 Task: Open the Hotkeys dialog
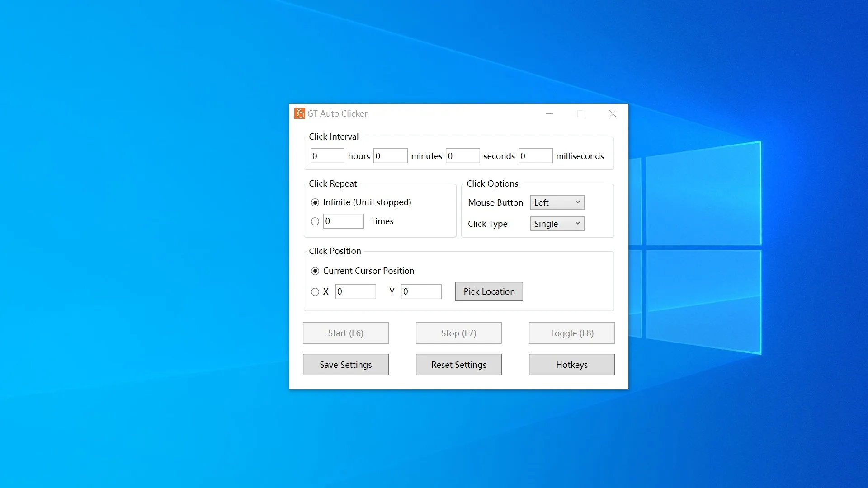572,365
